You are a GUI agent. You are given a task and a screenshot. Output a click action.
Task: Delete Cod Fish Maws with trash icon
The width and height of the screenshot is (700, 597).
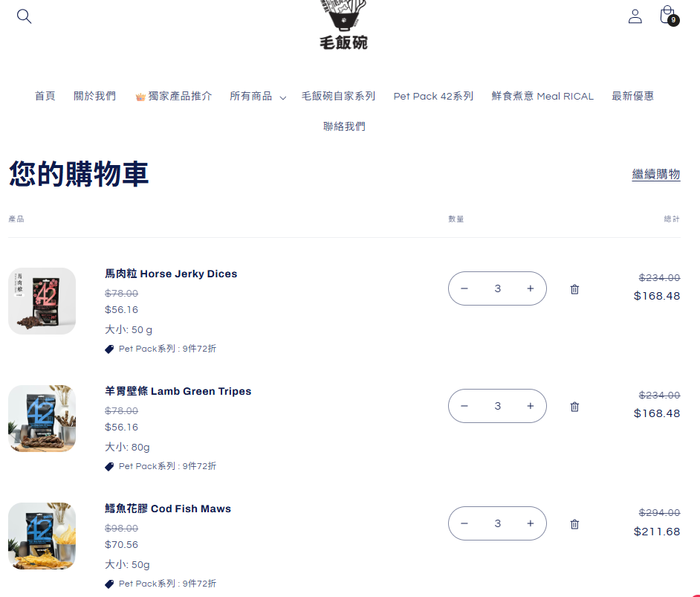tap(574, 524)
